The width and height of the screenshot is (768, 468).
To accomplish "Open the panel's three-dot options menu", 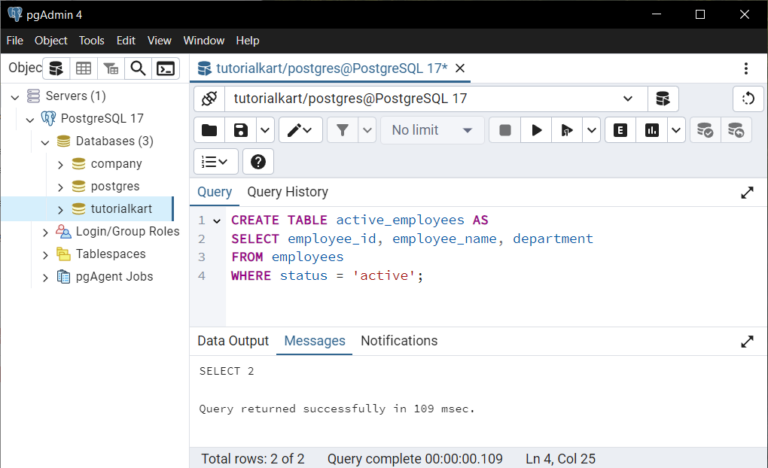I will 746,69.
